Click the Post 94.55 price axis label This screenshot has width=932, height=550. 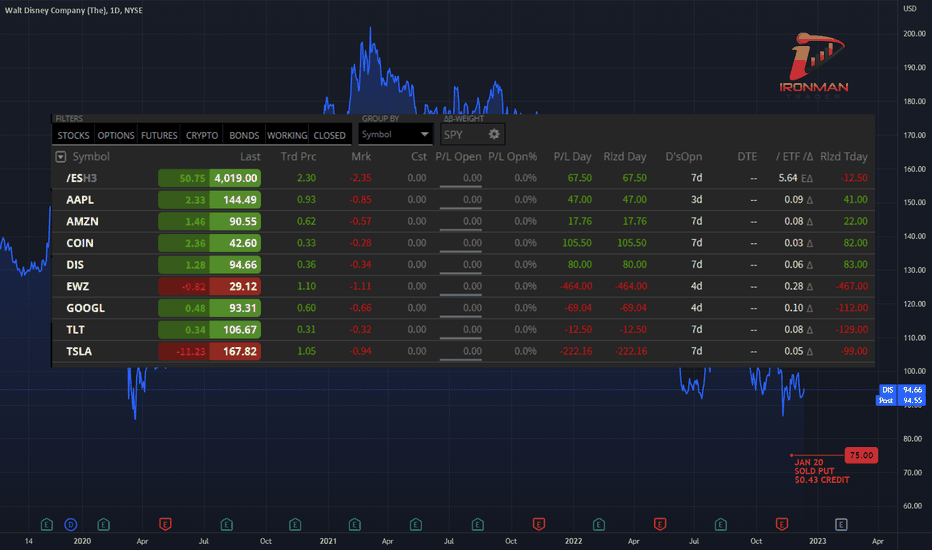[x=901, y=400]
